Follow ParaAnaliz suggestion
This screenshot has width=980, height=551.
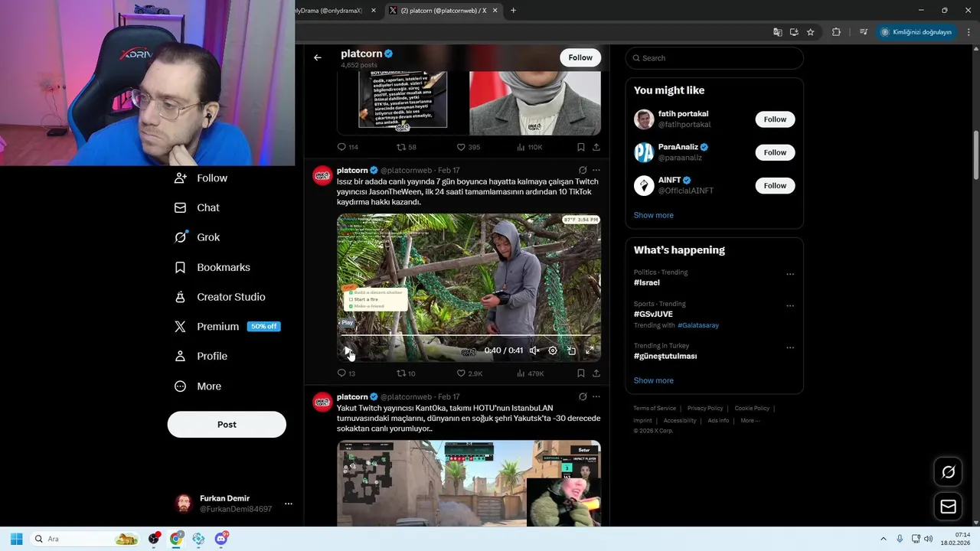[x=775, y=152]
